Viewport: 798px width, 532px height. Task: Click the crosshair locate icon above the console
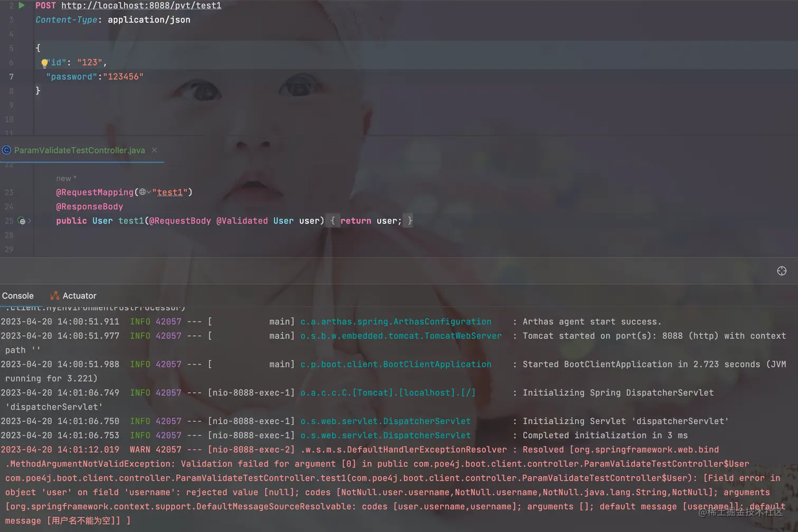(782, 271)
